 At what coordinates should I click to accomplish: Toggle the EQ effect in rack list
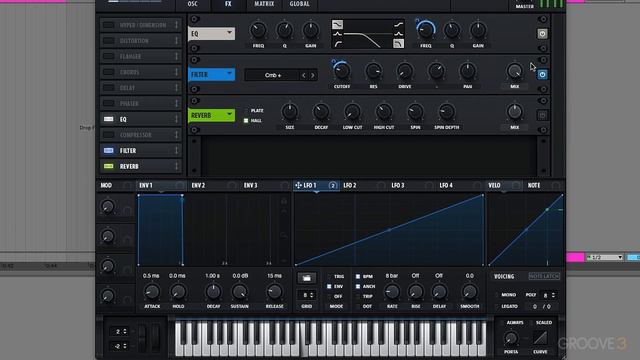click(x=108, y=119)
